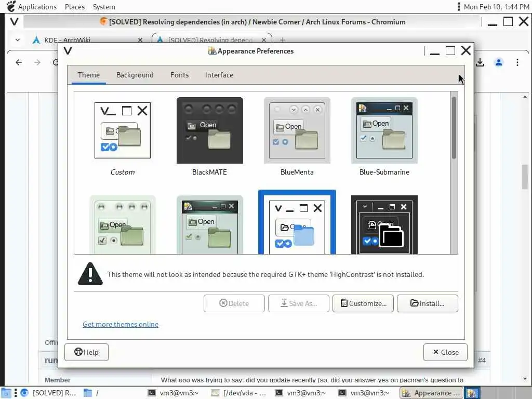
Task: Click the active workspace in the workspace switcher
Action: click(x=472, y=393)
